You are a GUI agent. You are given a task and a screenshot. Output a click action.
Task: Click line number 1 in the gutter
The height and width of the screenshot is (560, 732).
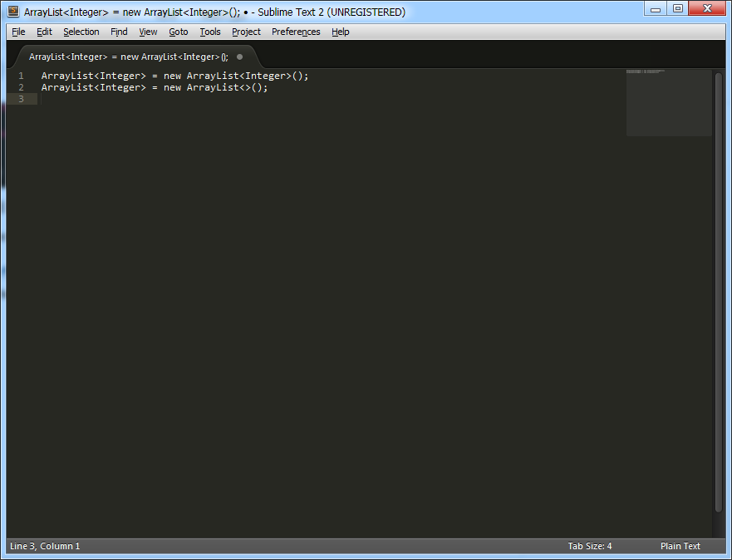click(21, 76)
